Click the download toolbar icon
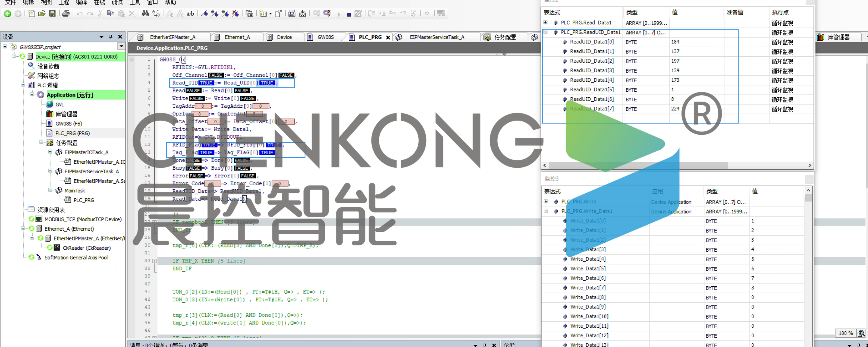Viewport: 868px width, 347px height. 303,13
